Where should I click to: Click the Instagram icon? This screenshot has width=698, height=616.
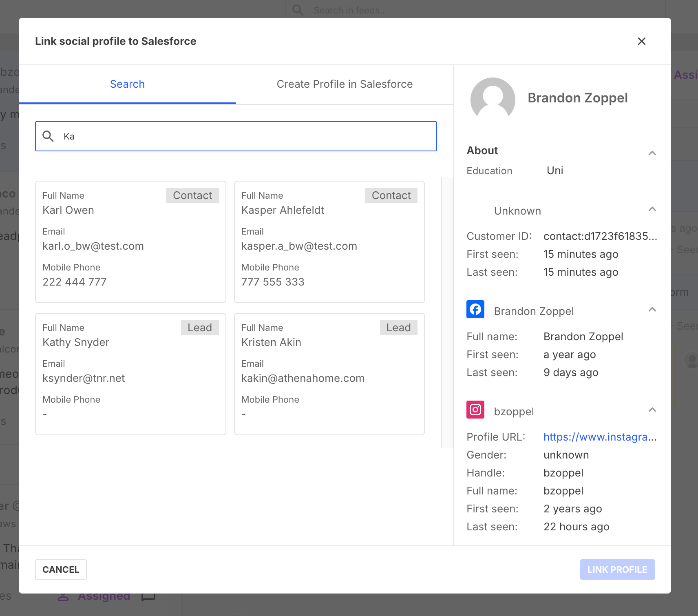pos(475,410)
